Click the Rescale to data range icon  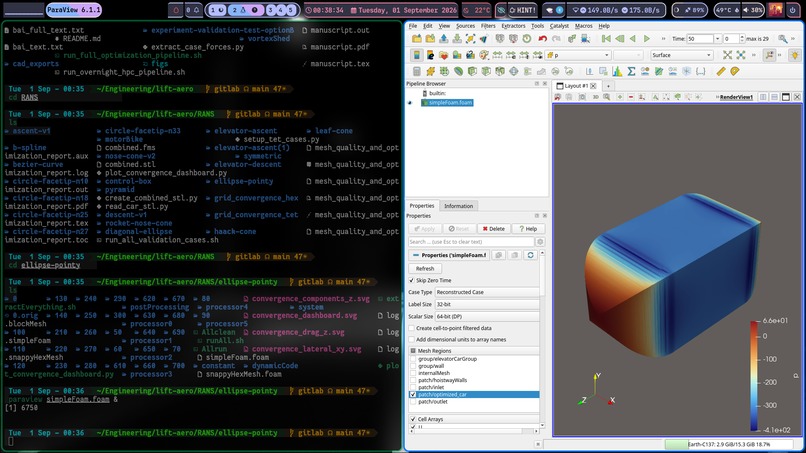coord(497,55)
